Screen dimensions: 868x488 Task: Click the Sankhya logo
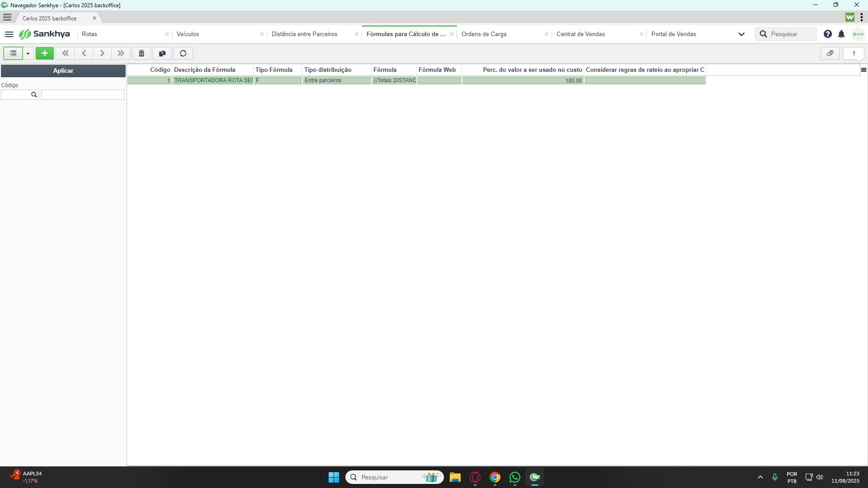(x=44, y=34)
